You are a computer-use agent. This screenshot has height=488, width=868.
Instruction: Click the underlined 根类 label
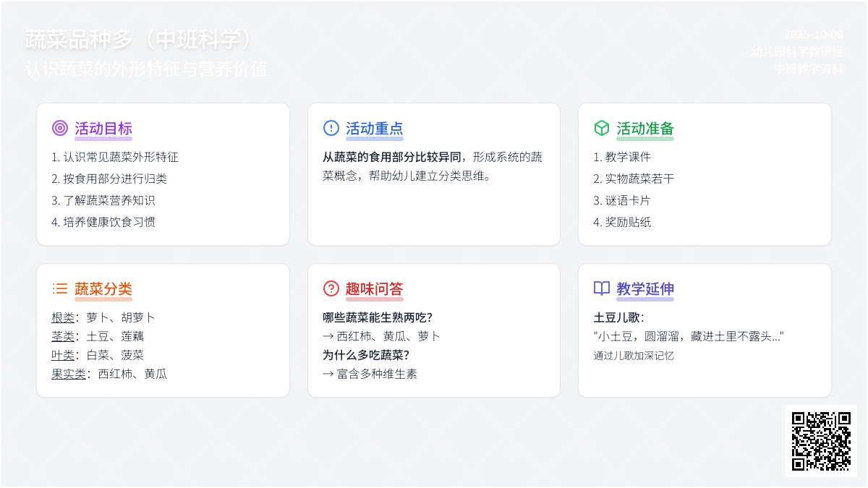(62, 317)
